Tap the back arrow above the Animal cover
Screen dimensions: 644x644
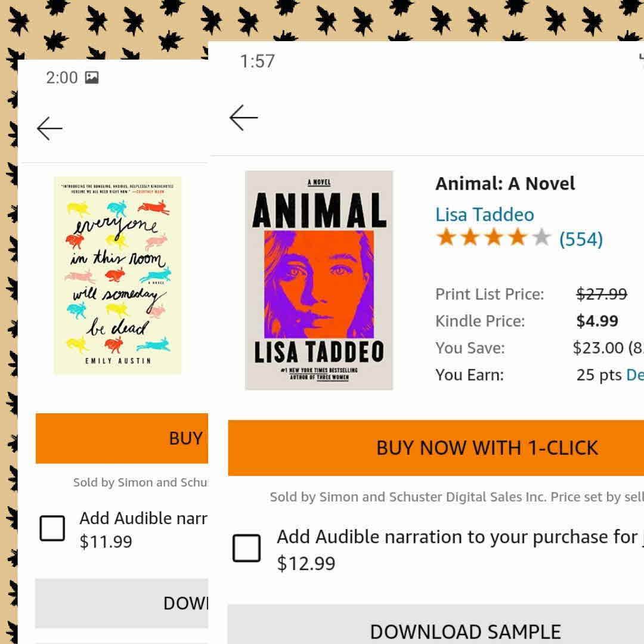click(243, 117)
